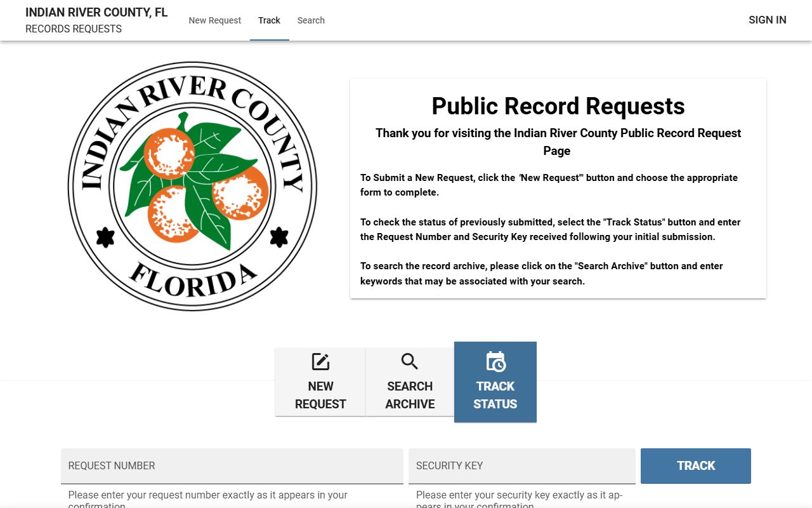
Task: Select the Track nav tab
Action: click(x=269, y=20)
